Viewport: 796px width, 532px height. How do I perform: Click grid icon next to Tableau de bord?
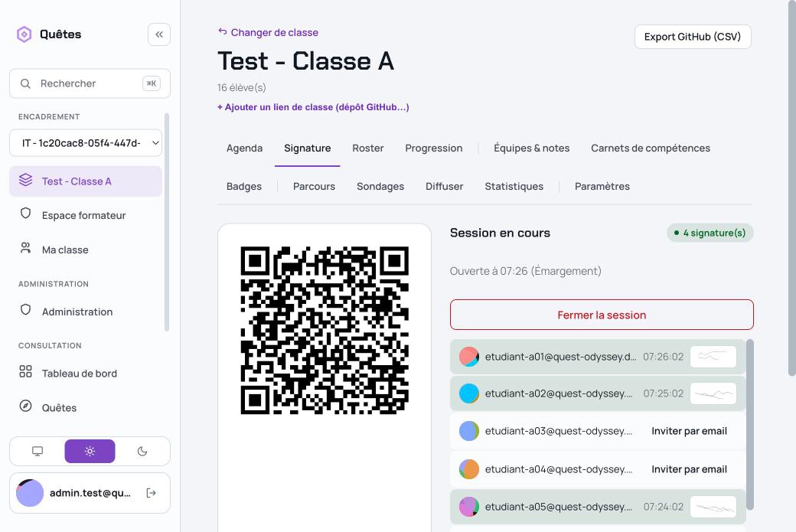tap(25, 371)
